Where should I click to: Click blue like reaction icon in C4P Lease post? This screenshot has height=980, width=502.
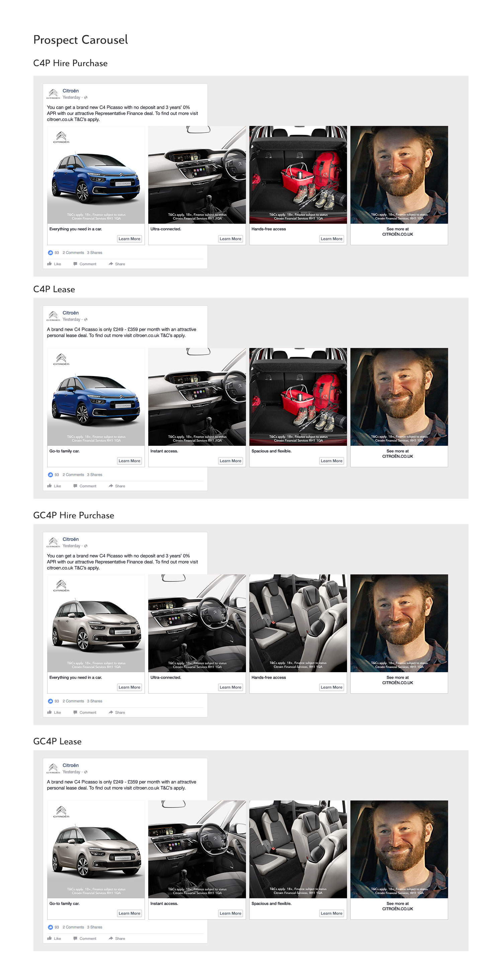(x=50, y=475)
